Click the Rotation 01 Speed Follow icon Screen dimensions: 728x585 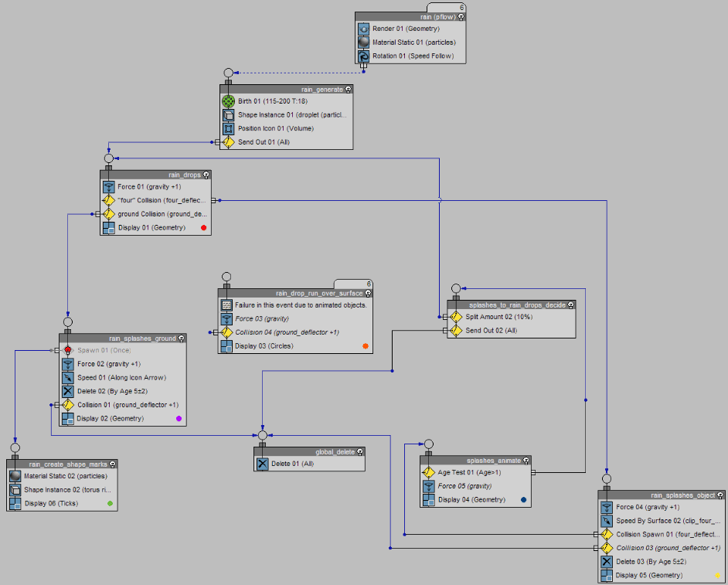pyautogui.click(x=364, y=56)
